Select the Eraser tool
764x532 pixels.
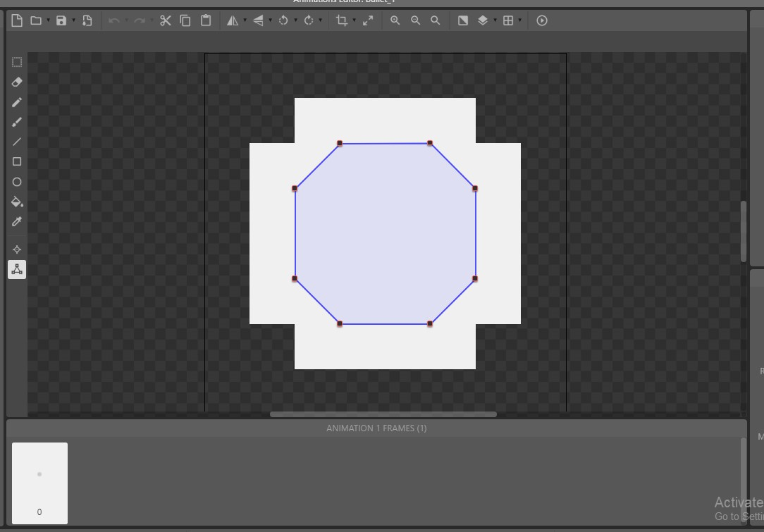click(x=17, y=82)
